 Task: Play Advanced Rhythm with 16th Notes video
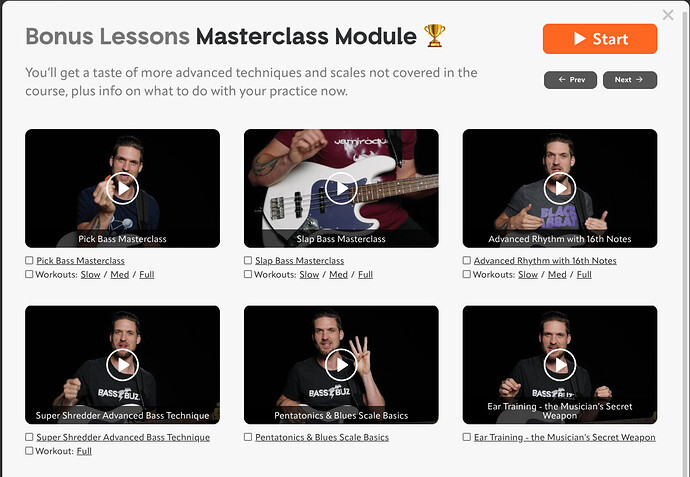tap(560, 188)
